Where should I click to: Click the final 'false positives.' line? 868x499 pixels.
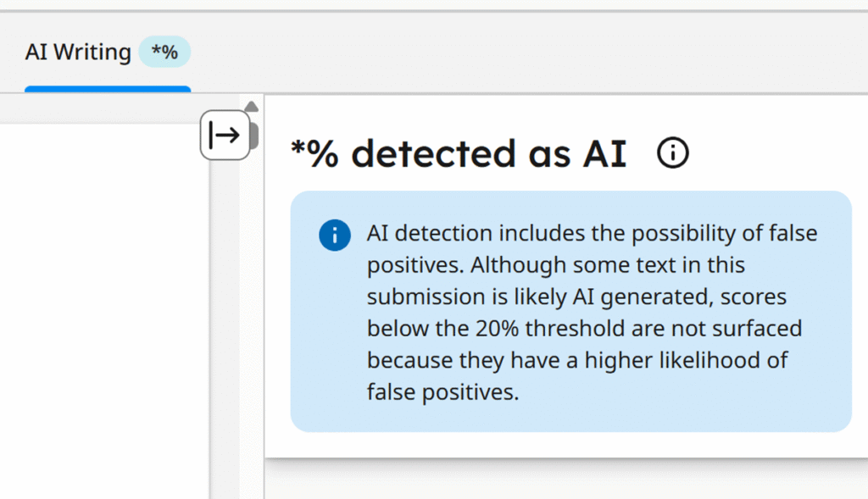[442, 391]
